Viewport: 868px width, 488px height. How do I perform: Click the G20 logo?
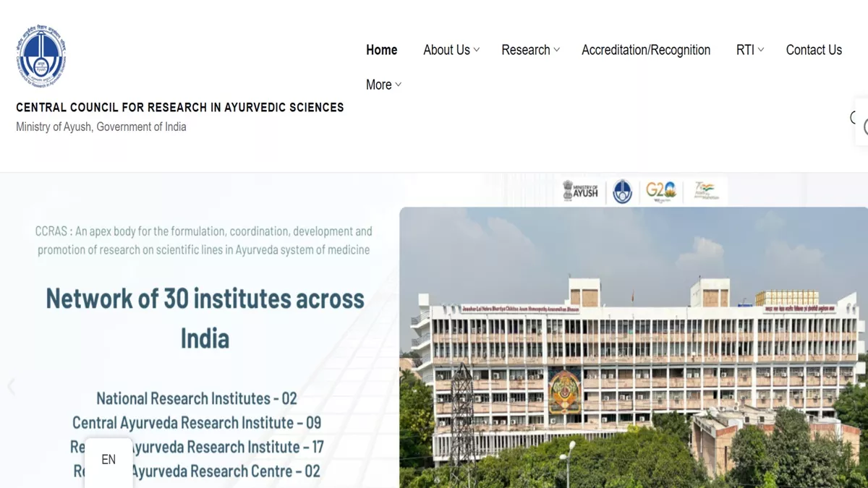pyautogui.click(x=661, y=191)
